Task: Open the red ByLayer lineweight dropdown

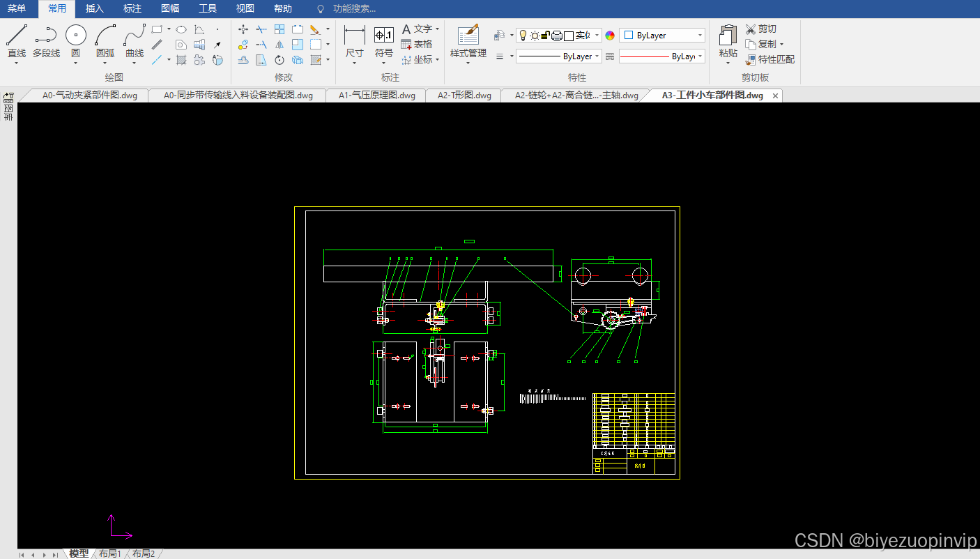Action: [x=662, y=56]
